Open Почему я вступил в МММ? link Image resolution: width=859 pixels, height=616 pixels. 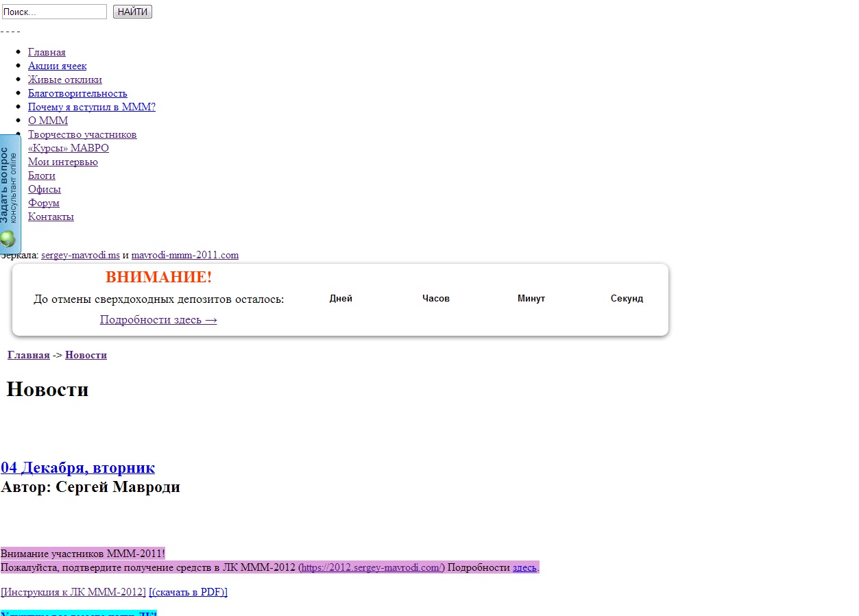pyautogui.click(x=92, y=107)
